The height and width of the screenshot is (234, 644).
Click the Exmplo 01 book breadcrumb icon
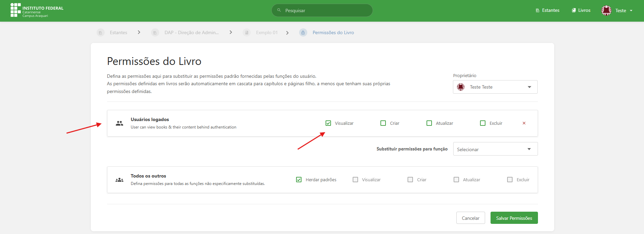pos(247,32)
